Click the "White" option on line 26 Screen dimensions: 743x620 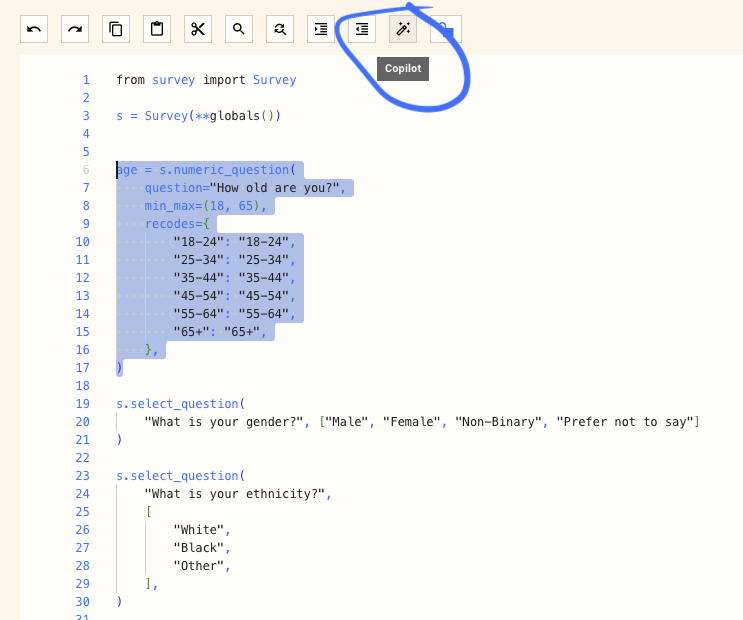tap(198, 530)
